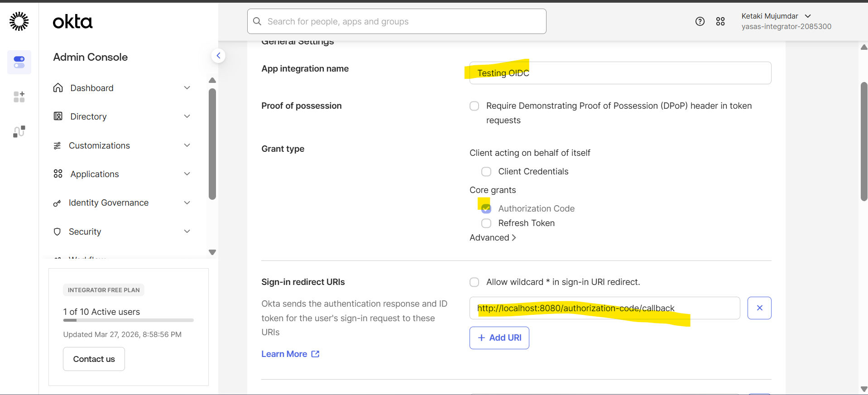Open the Applications sidebar menu
The image size is (868, 395).
(x=95, y=174)
